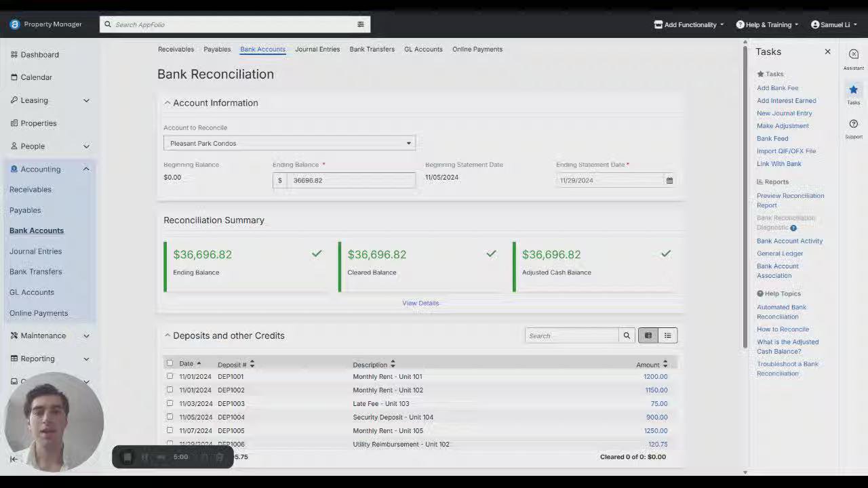Click the magnifier search button in Deposits section
Viewport: 868px width, 488px height.
coord(627,335)
